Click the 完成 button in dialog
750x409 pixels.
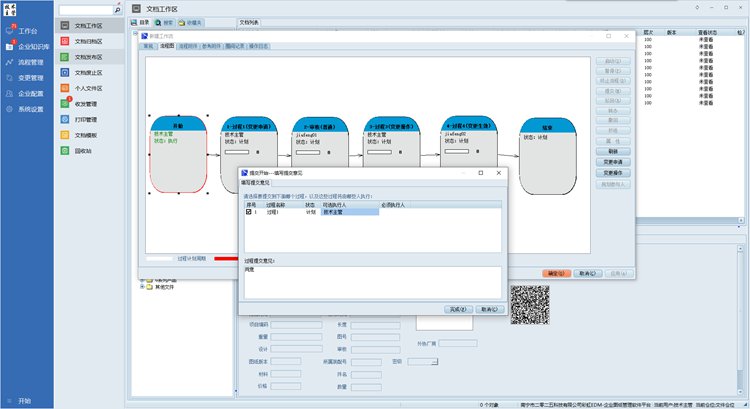pos(458,310)
